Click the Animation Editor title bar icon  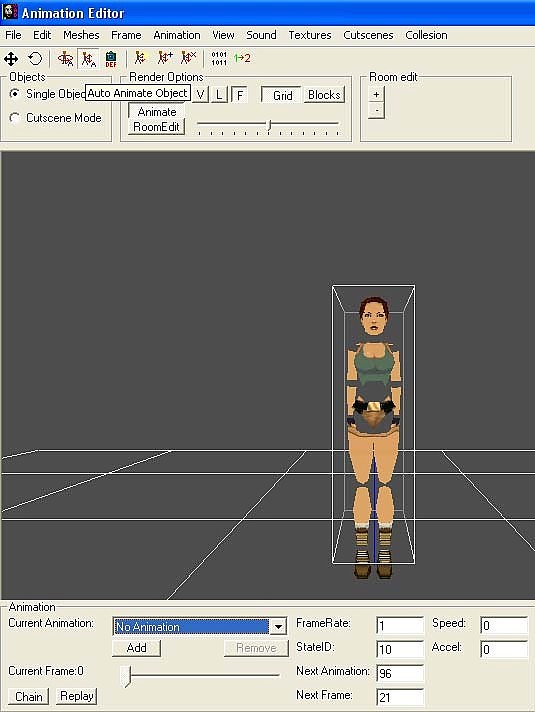[10, 12]
